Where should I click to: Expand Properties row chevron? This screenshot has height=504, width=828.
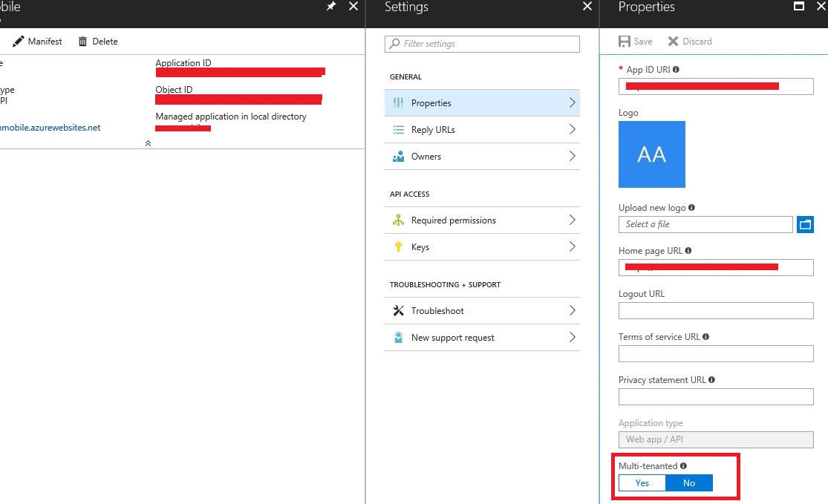tap(573, 102)
